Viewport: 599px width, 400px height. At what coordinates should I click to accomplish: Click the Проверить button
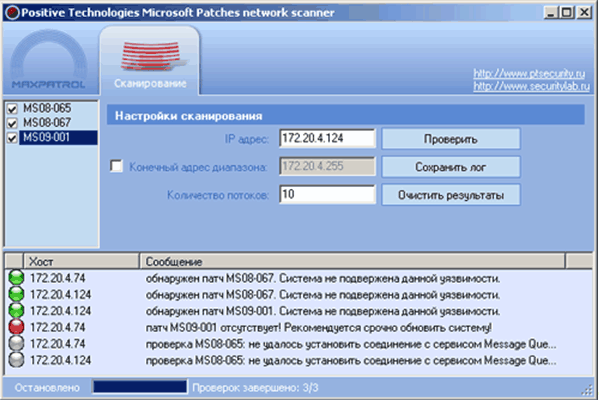coord(451,139)
